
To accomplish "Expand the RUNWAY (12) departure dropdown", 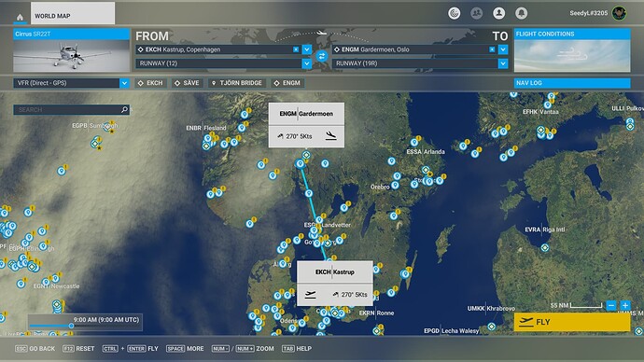I will [307, 63].
